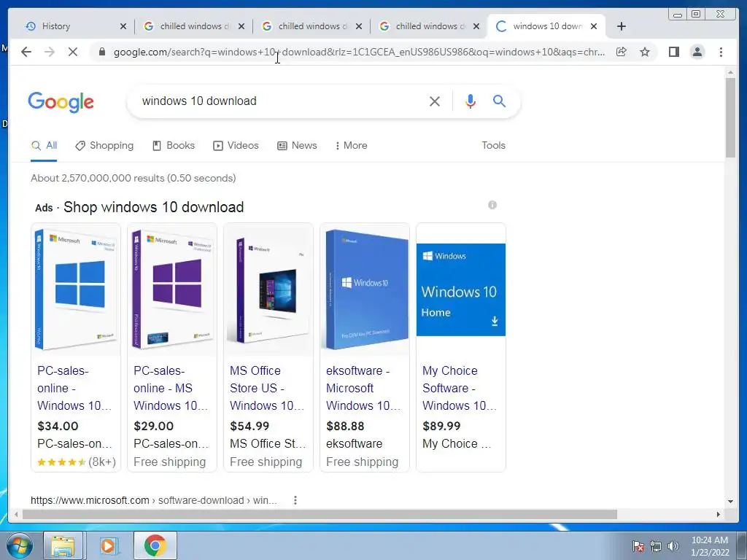Open Chrome three-dot menu
Image resolution: width=747 pixels, height=560 pixels.
[721, 52]
